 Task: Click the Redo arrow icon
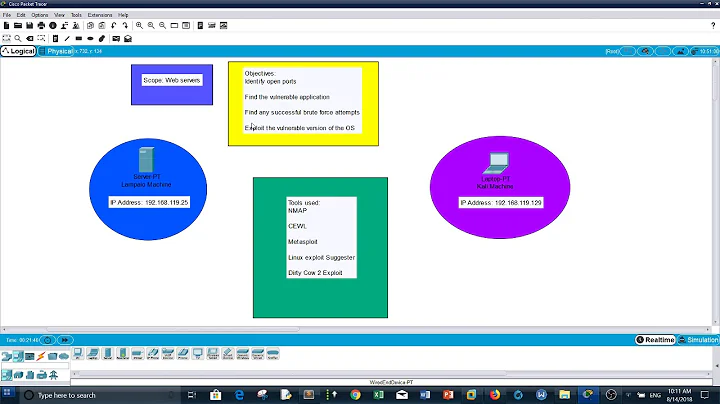tap(125, 26)
